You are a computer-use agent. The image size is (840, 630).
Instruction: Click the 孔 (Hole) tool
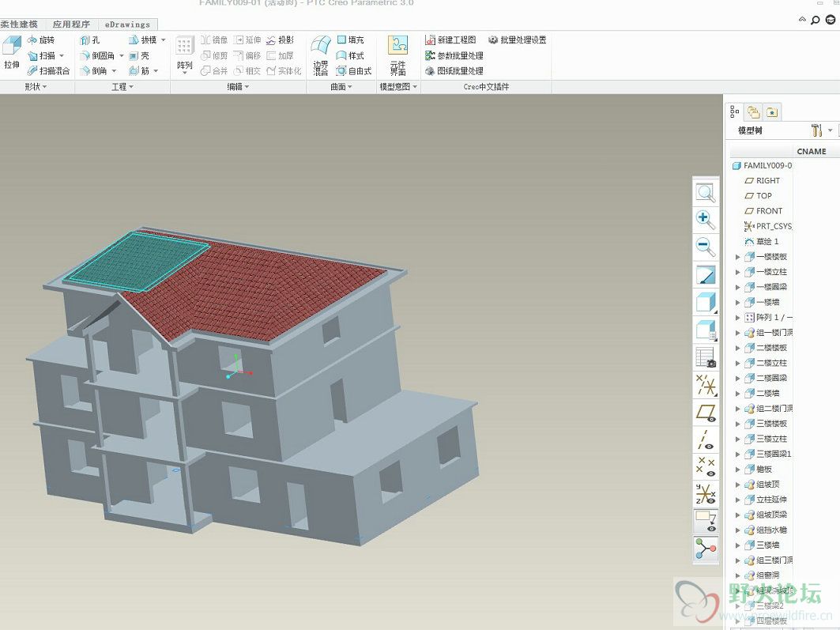point(90,40)
